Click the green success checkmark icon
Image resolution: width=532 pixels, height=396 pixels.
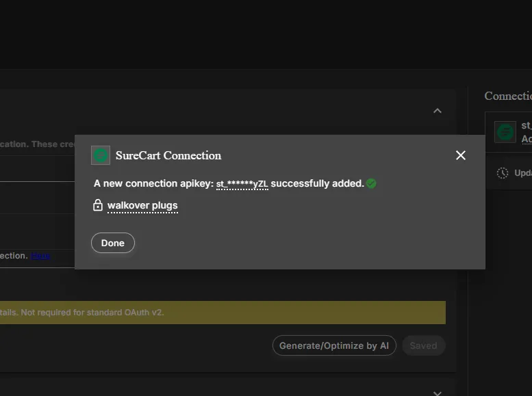pyautogui.click(x=371, y=183)
